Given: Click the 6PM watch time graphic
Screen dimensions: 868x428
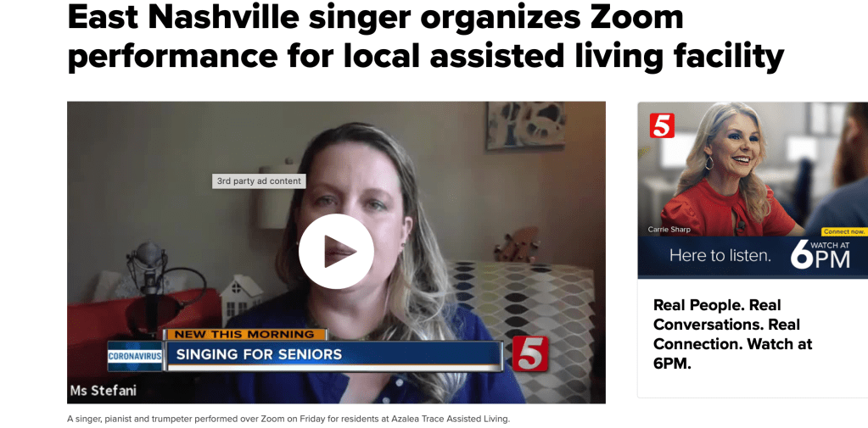Looking at the screenshot, I should click(x=820, y=254).
